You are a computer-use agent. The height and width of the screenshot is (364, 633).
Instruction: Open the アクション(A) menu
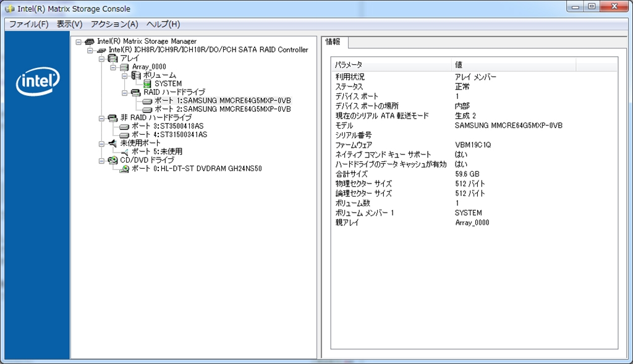[x=114, y=24]
